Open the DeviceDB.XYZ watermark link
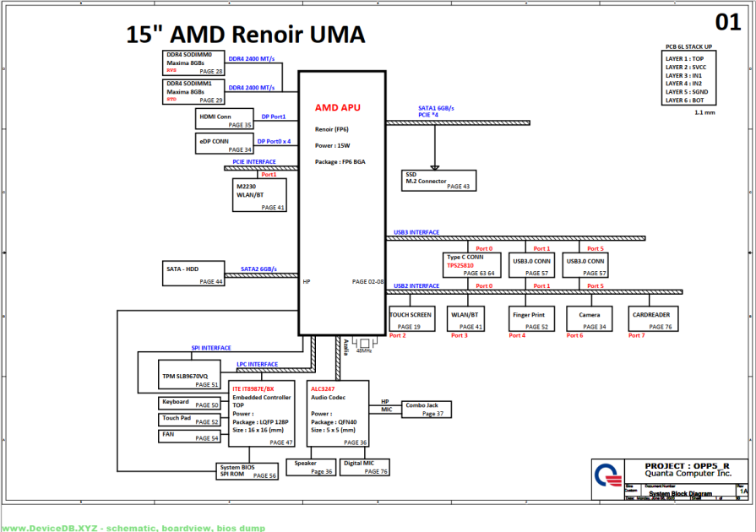The width and height of the screenshot is (756, 532). point(133,528)
